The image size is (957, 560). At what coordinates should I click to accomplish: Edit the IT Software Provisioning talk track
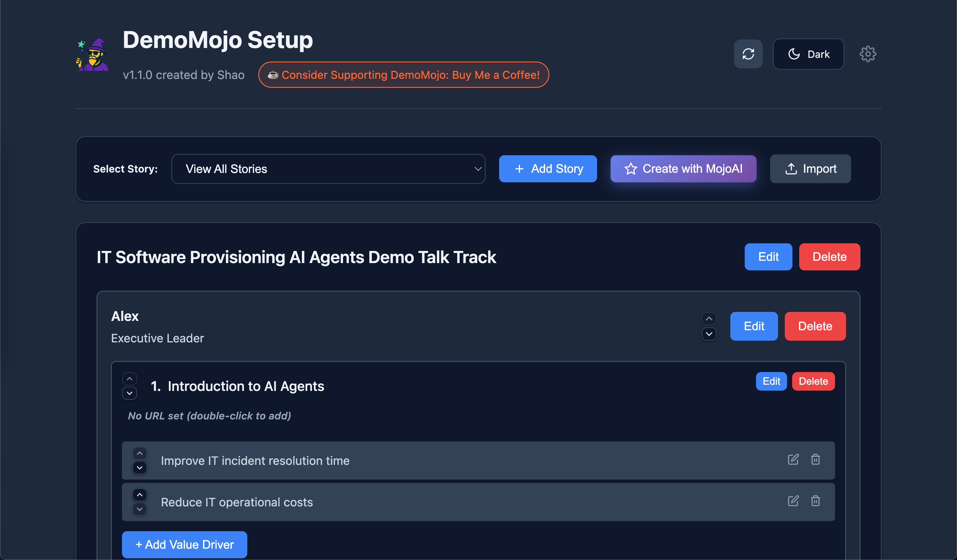pyautogui.click(x=768, y=257)
